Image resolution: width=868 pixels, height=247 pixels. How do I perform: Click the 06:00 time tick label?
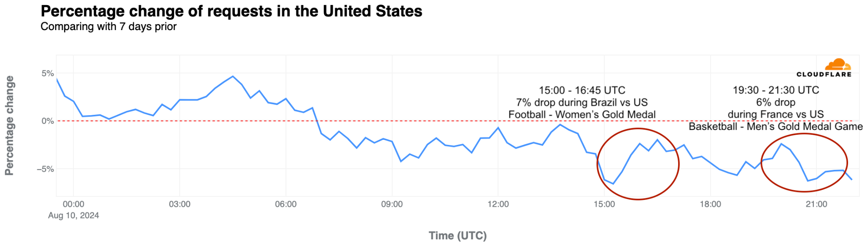pos(286,204)
